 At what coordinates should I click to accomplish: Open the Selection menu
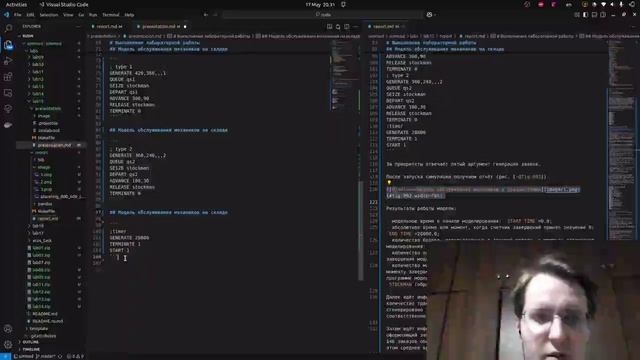[x=49, y=15]
